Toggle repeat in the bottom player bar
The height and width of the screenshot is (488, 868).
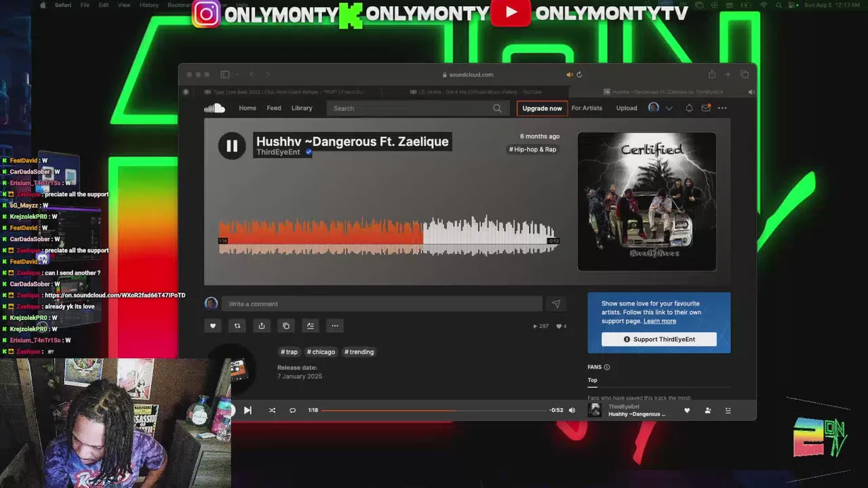click(292, 410)
